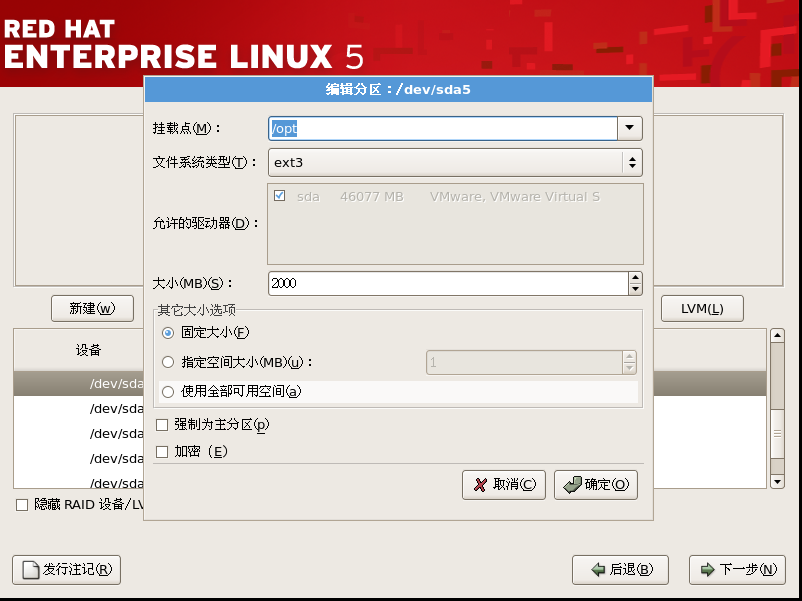Click the document icon on the release notes button
The width and height of the screenshot is (802, 601).
click(x=31, y=570)
